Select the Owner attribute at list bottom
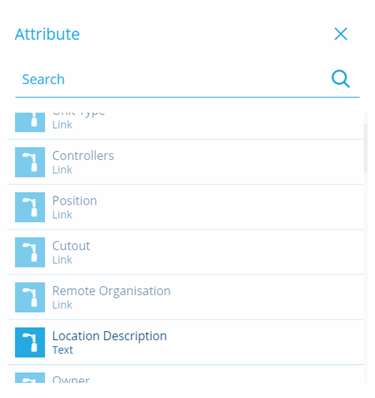 coord(186,374)
